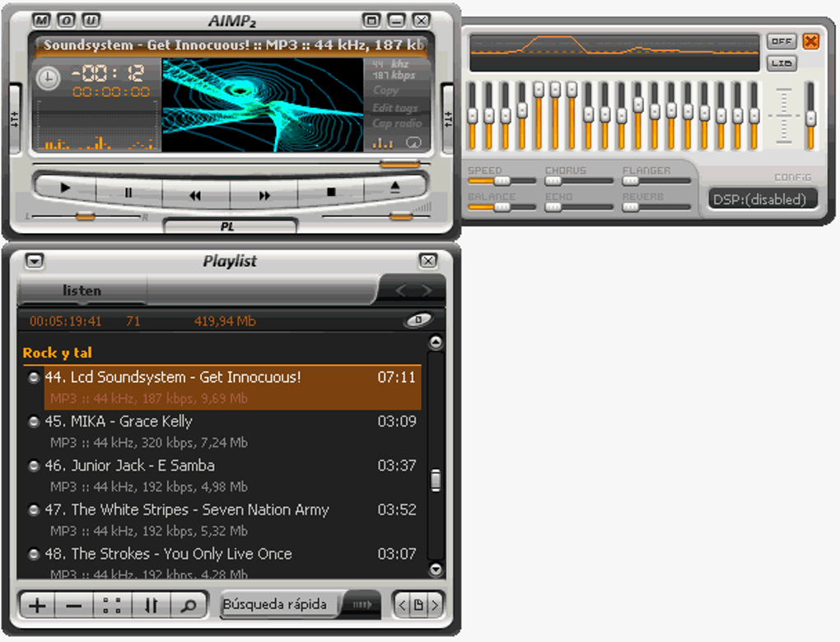Click the U button in the AIMP title bar
840x642 pixels.
tap(91, 21)
